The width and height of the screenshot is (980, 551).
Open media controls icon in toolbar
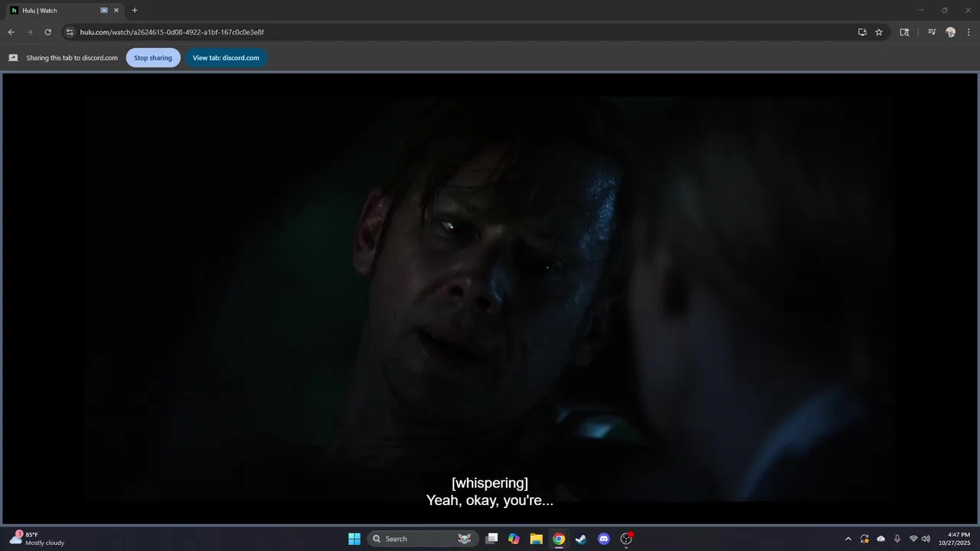(932, 32)
